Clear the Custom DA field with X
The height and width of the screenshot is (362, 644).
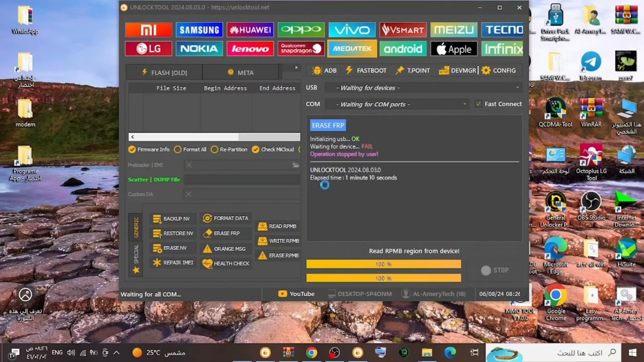(x=188, y=194)
